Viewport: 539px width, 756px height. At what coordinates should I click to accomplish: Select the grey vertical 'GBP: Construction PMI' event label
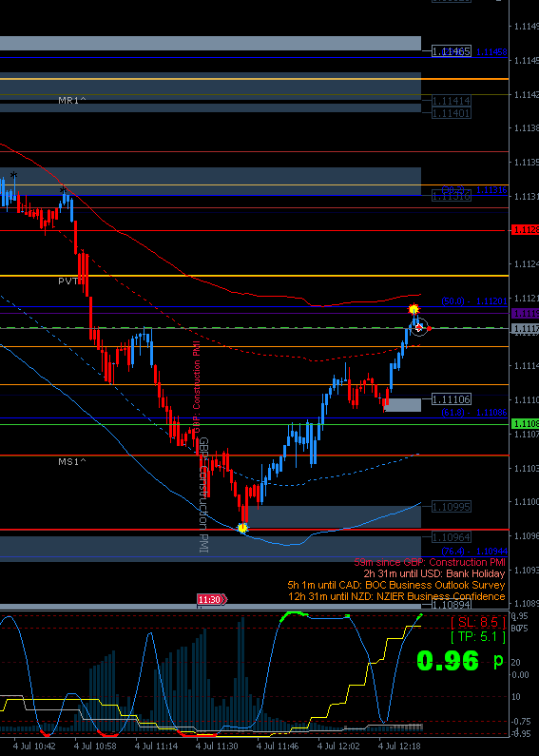pos(204,495)
